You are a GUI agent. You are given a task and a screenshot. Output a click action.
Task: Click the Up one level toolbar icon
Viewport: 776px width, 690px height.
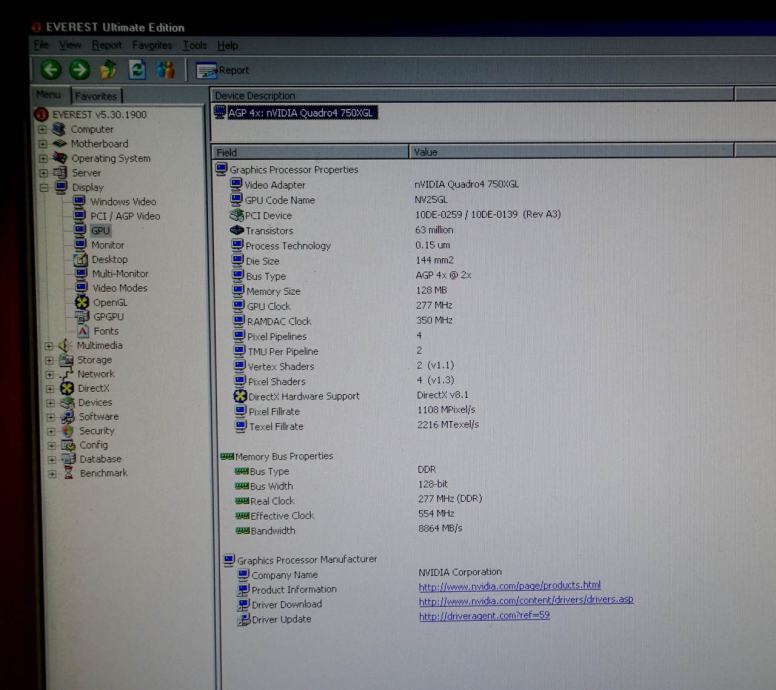[108, 70]
